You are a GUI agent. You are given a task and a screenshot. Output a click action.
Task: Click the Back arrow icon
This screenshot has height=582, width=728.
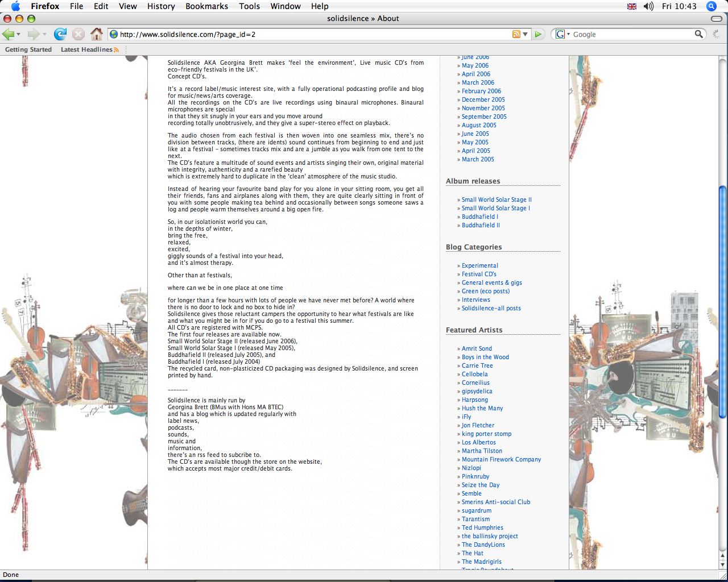pyautogui.click(x=9, y=34)
